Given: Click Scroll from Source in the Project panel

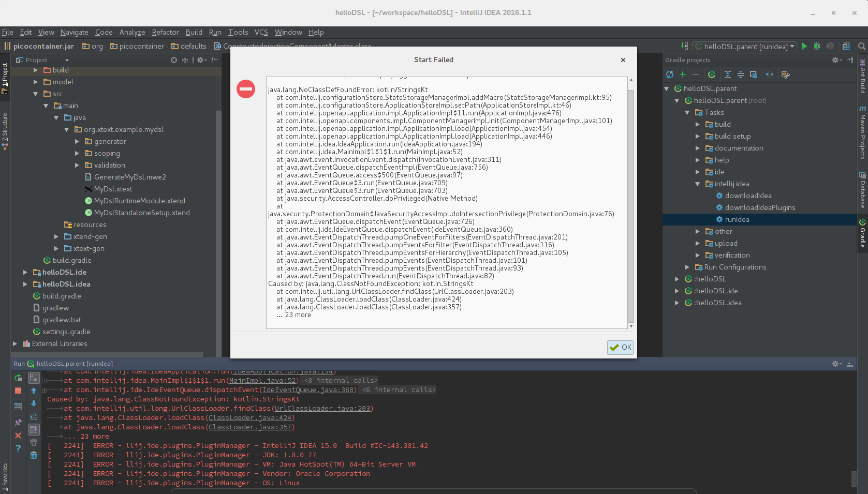Looking at the screenshot, I should click(x=174, y=60).
